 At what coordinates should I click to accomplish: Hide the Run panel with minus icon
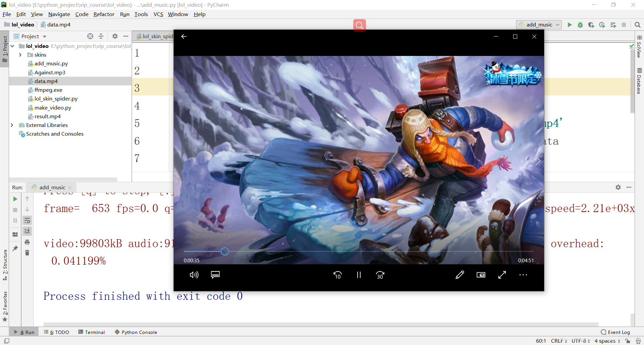[629, 187]
